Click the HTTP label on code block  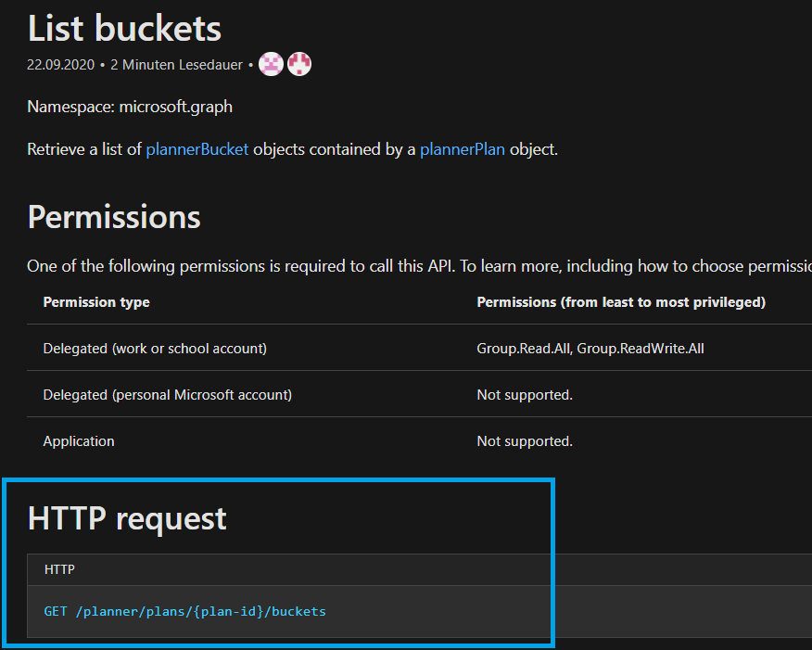click(59, 569)
